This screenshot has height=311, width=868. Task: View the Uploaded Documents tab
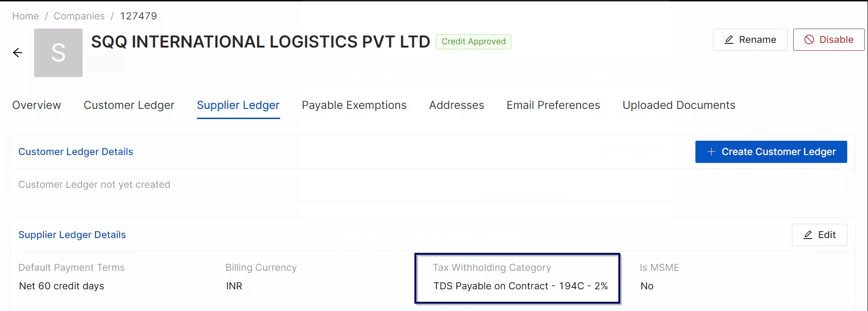[679, 105]
